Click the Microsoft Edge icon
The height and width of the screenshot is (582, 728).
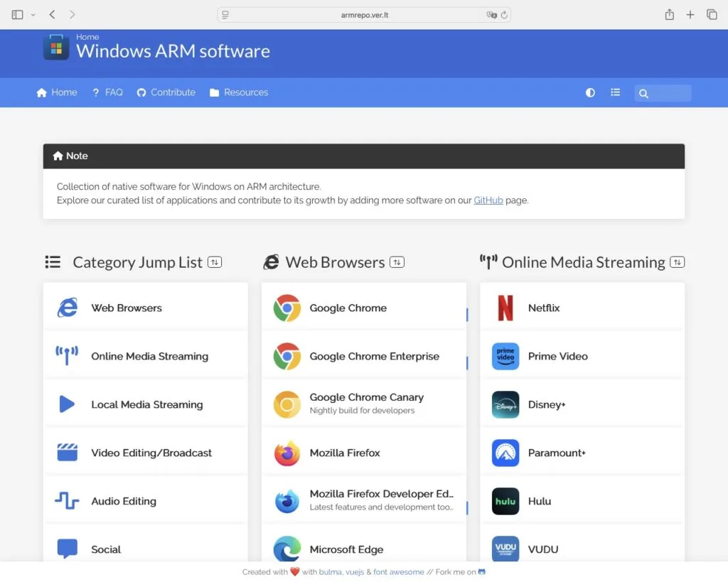287,549
